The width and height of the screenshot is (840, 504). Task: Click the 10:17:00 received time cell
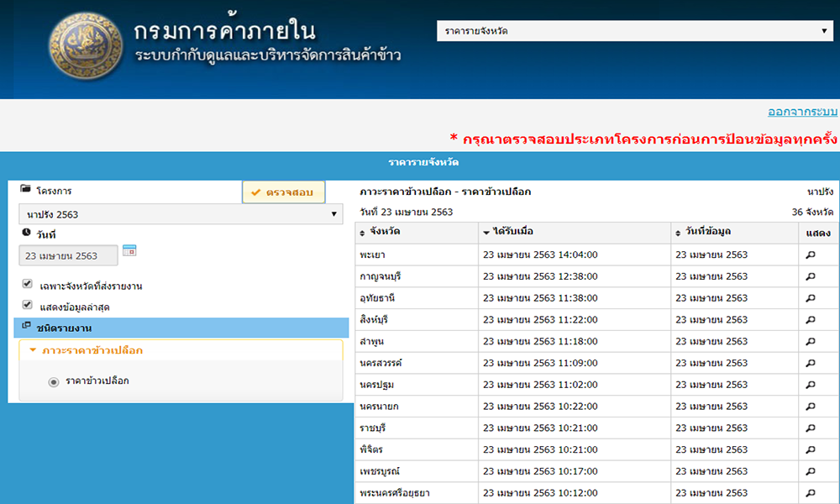coord(575,471)
